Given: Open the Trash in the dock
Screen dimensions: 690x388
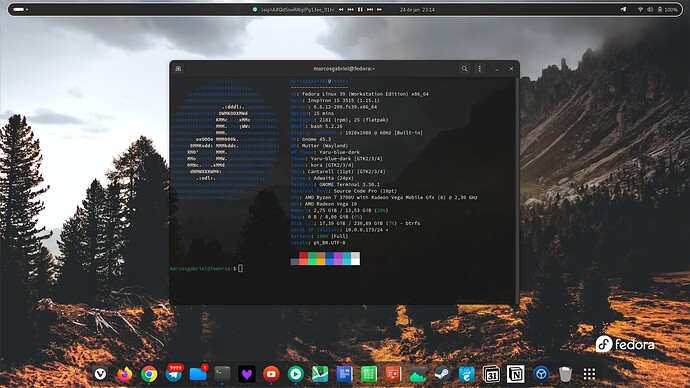Looking at the screenshot, I should (x=565, y=374).
